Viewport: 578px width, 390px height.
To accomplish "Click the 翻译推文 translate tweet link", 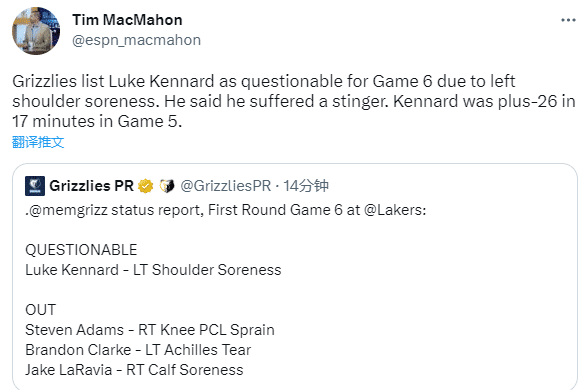I will pos(38,142).
